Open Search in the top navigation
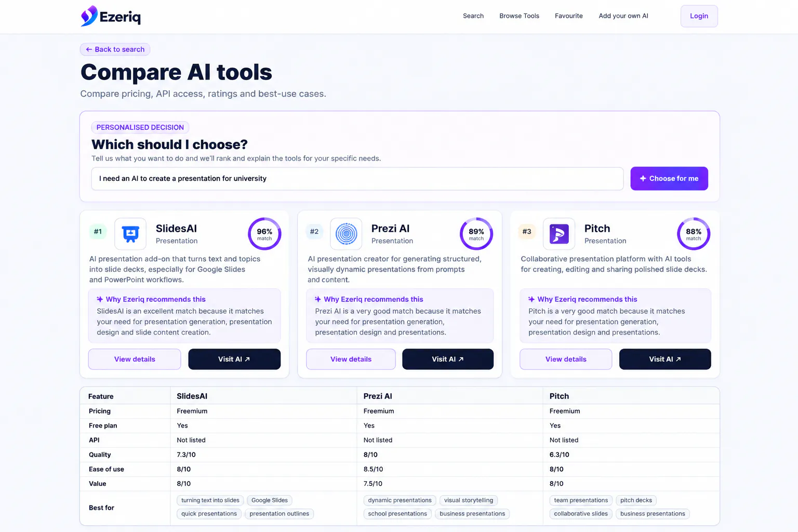 (473, 16)
